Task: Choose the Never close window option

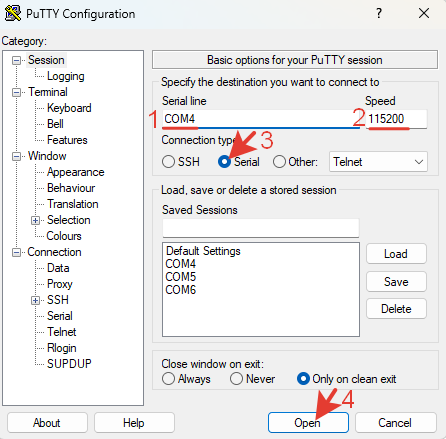Action: point(236,379)
